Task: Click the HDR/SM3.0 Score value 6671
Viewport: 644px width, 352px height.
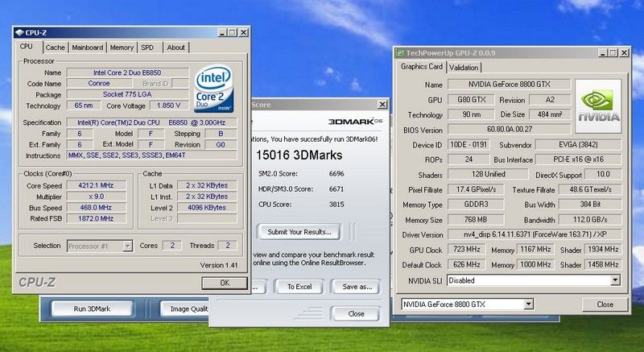Action: point(336,189)
